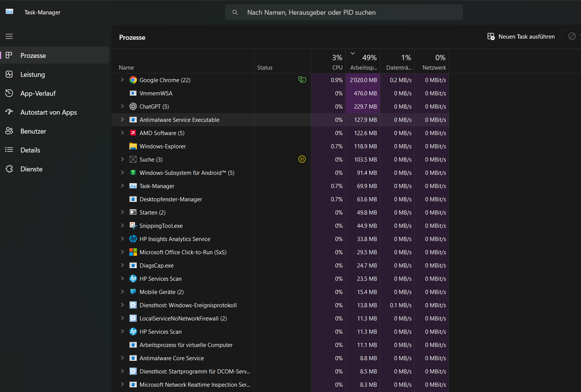Click the Microsoft Office Click-to-Run icon

tap(133, 252)
